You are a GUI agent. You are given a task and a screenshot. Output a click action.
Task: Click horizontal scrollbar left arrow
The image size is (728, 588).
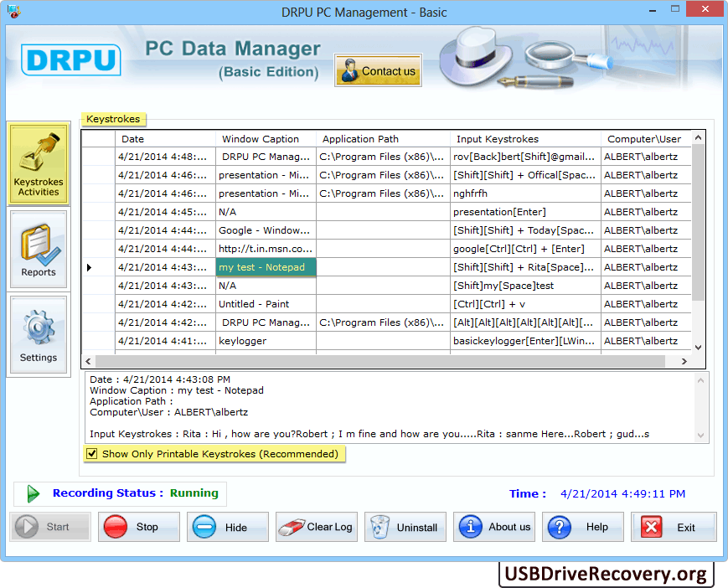[x=88, y=361]
